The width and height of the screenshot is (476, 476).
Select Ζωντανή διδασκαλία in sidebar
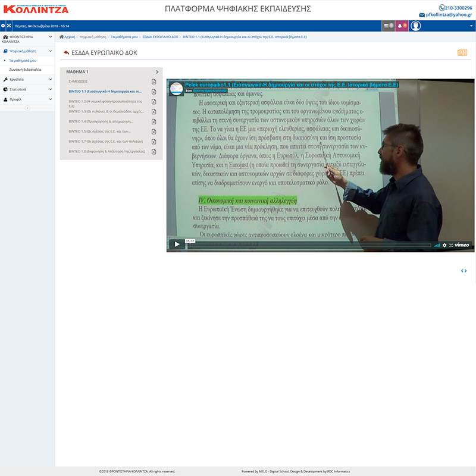click(25, 69)
